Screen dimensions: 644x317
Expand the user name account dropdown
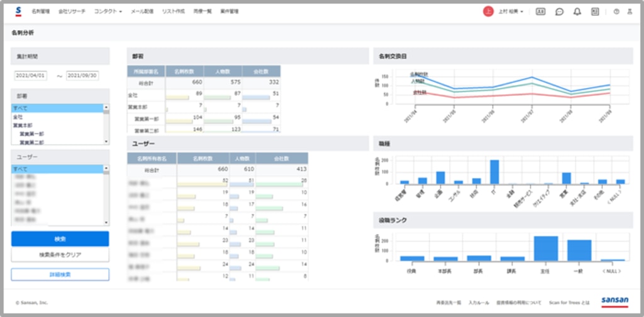511,12
